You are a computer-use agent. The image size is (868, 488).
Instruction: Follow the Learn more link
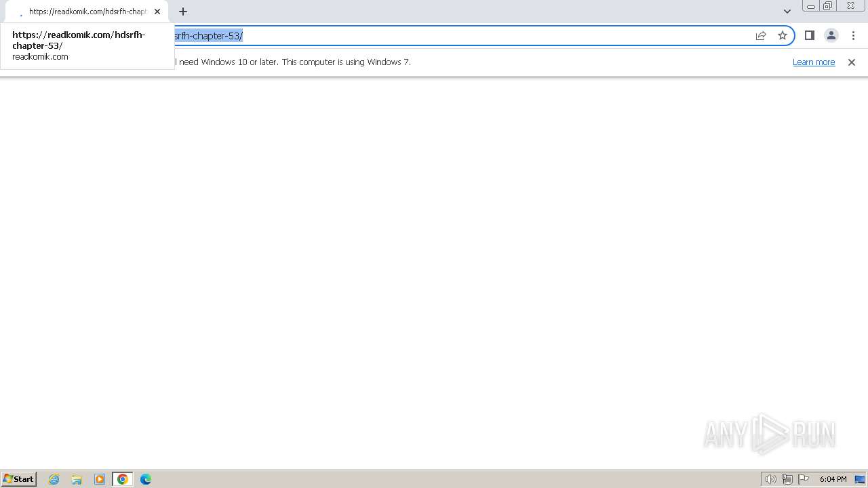pos(814,62)
